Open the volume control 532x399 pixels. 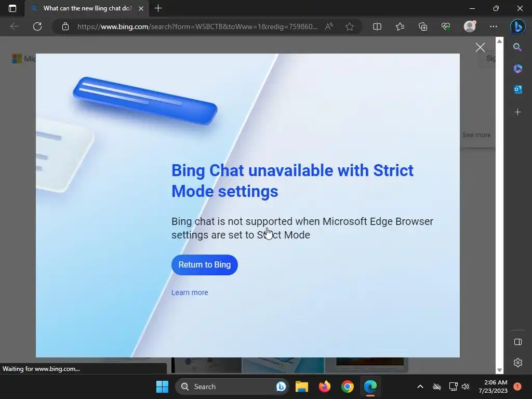(465, 387)
